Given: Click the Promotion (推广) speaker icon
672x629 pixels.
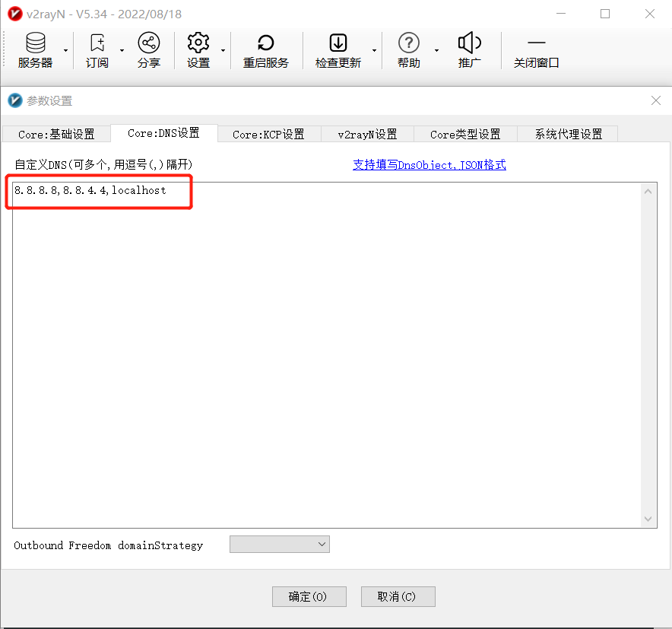Looking at the screenshot, I should point(470,43).
